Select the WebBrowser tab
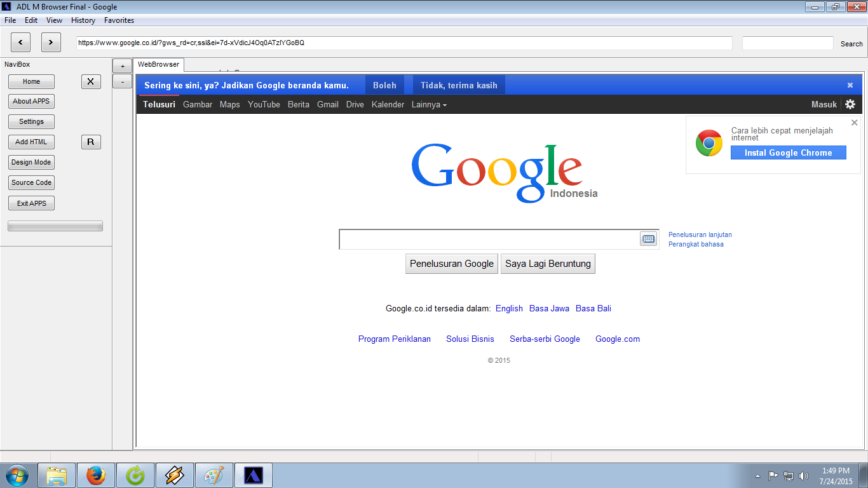868x488 pixels. click(159, 65)
